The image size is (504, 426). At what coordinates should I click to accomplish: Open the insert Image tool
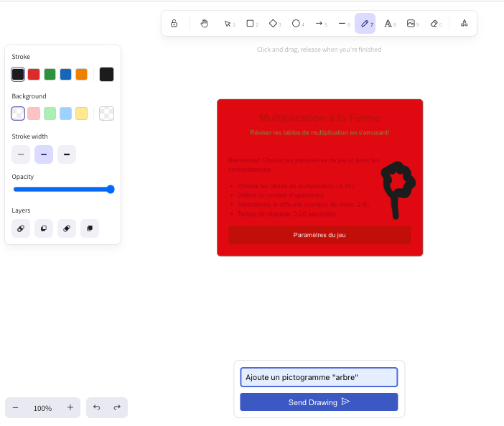coord(411,24)
